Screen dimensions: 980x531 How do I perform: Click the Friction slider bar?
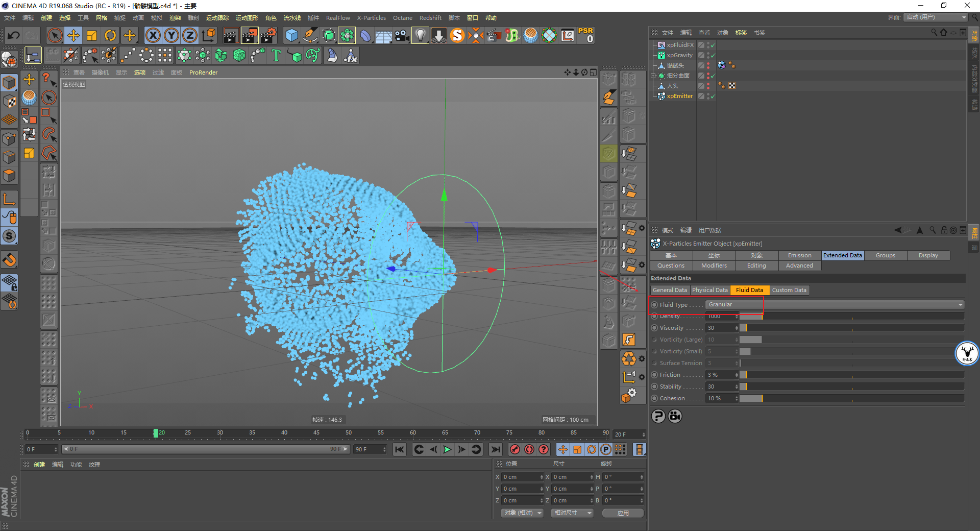point(852,375)
